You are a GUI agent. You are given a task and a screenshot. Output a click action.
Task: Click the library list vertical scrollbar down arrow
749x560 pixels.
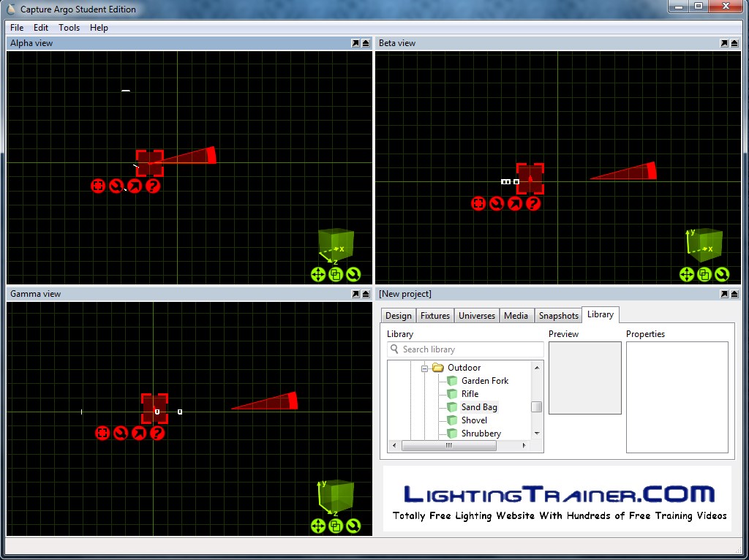point(537,434)
